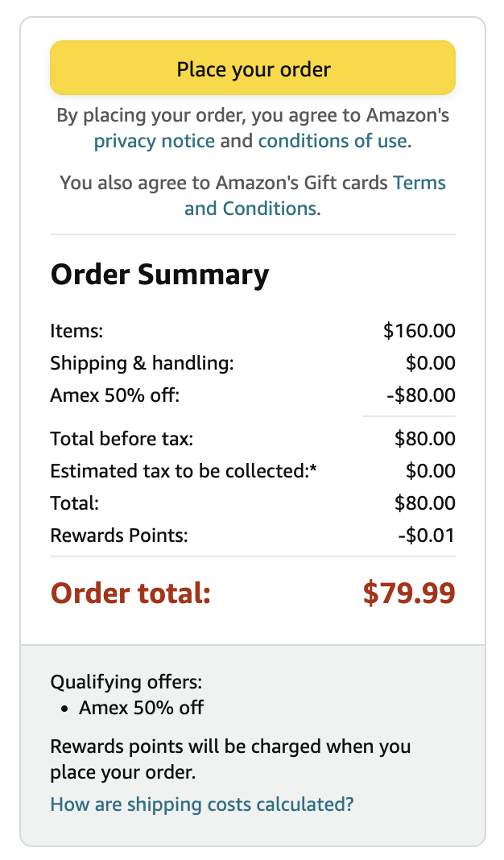Click the Rewards Points label
Viewport: 504px width, 860px height.
[x=118, y=535]
